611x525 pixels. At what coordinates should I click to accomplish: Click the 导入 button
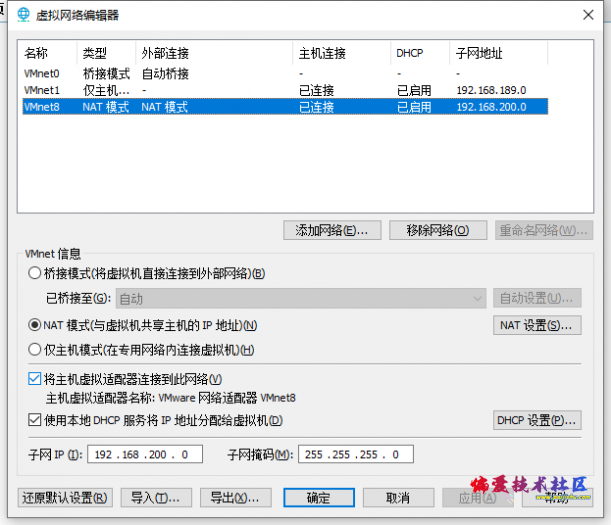pyautogui.click(x=156, y=498)
